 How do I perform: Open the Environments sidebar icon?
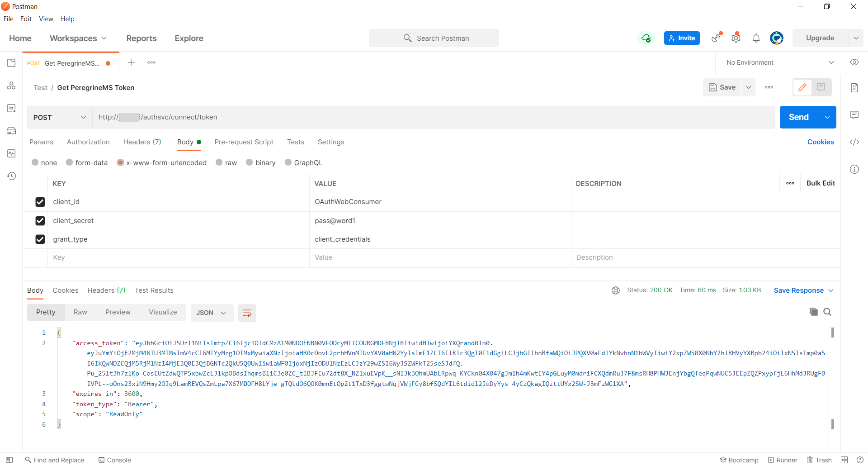[x=11, y=108]
